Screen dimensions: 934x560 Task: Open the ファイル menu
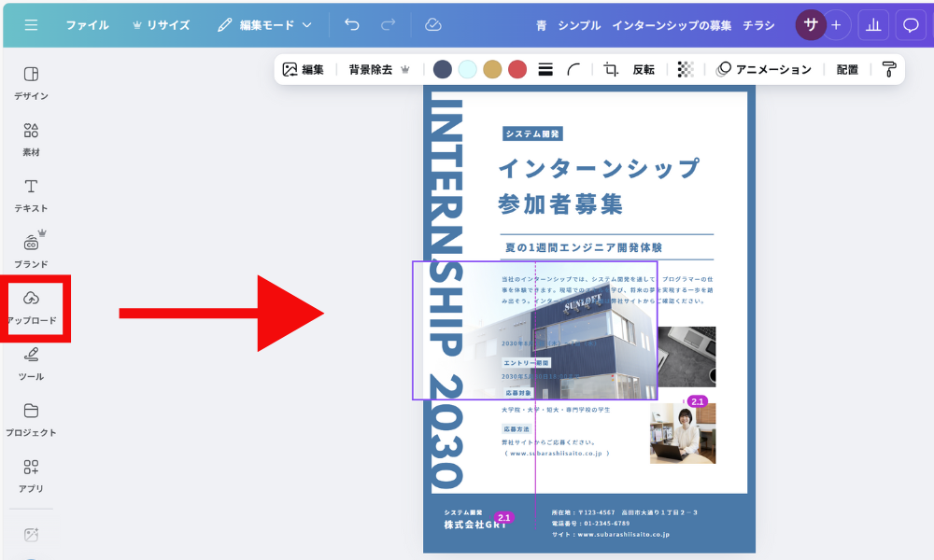tap(87, 25)
